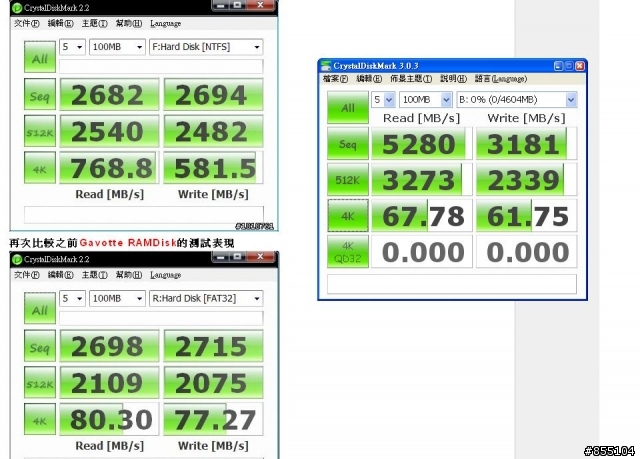Open 100MB size dropdown in R: drive window
Viewport: 640px width, 459px height.
(x=117, y=298)
